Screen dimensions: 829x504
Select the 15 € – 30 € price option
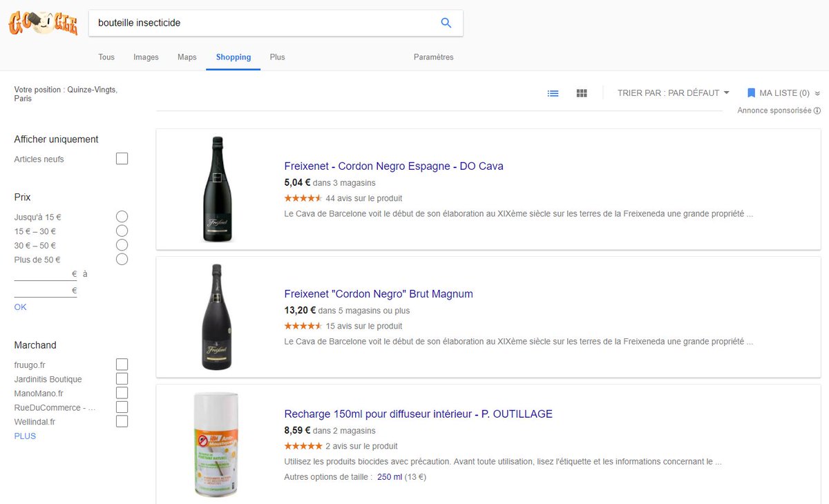[122, 231]
